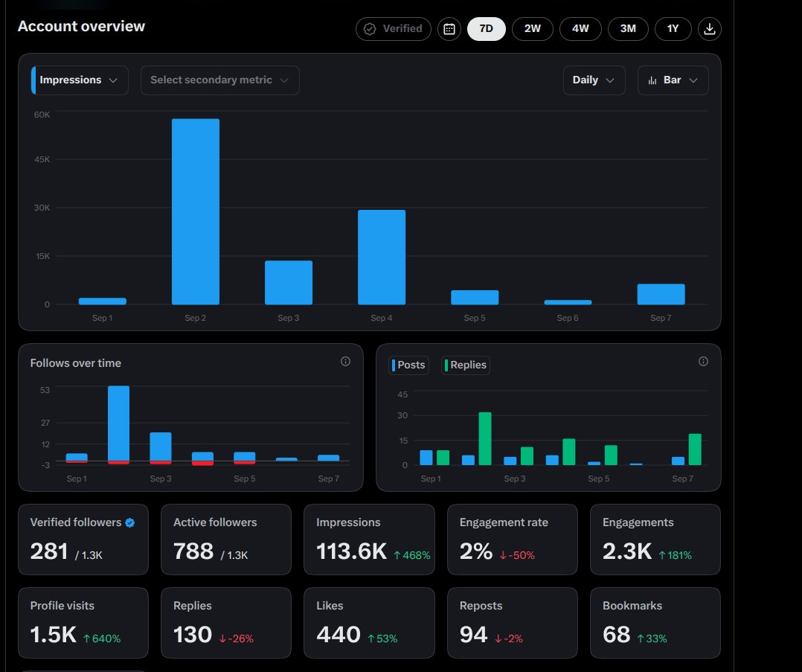Click the tallest blue bar in Follows over time

pos(119,423)
